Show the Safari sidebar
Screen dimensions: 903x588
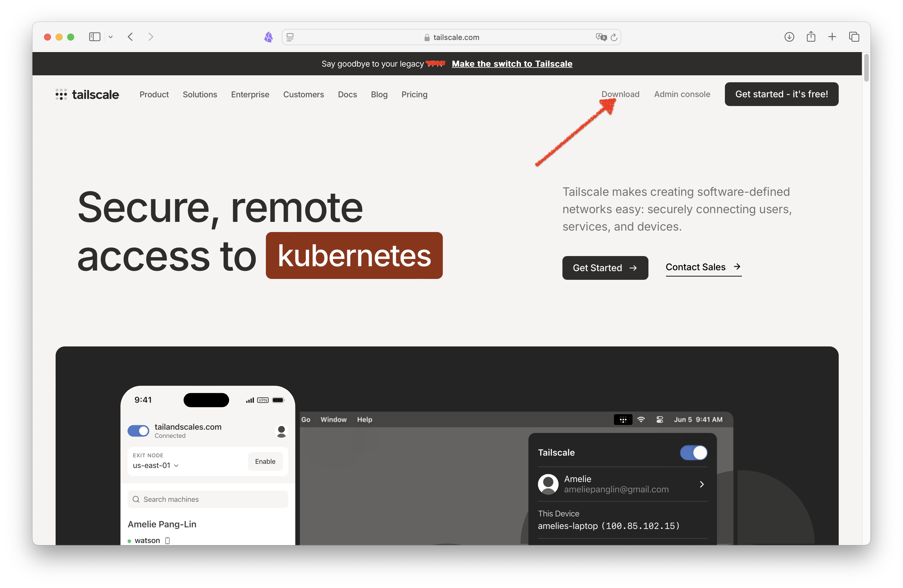(94, 37)
